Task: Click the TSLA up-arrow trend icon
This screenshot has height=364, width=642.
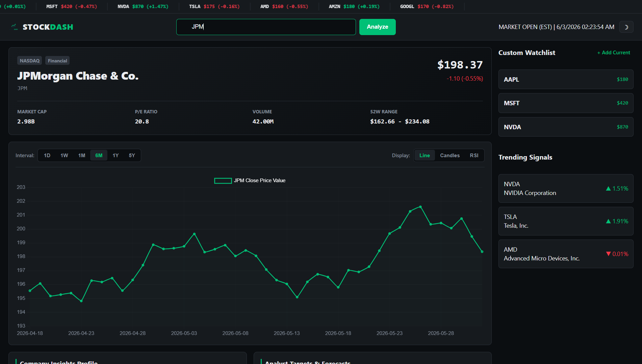Action: point(608,221)
